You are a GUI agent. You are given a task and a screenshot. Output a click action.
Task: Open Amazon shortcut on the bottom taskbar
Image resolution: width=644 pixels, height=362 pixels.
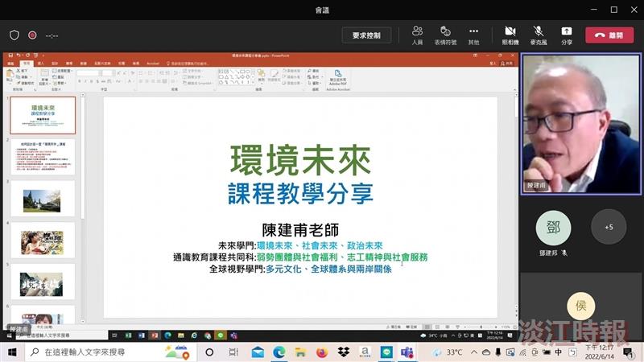[365, 352]
